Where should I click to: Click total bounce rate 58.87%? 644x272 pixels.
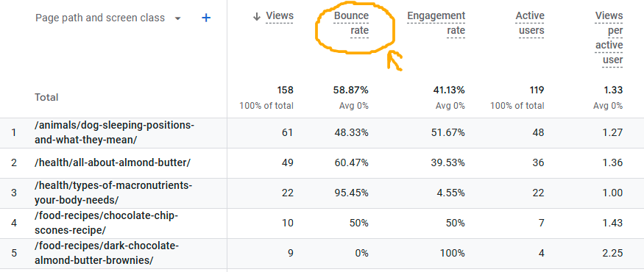point(351,90)
